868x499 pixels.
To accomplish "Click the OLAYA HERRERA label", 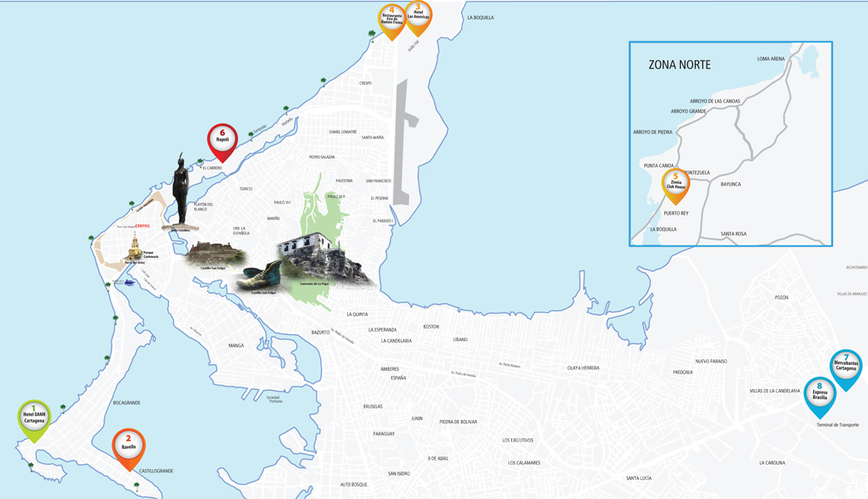I will pos(583,368).
